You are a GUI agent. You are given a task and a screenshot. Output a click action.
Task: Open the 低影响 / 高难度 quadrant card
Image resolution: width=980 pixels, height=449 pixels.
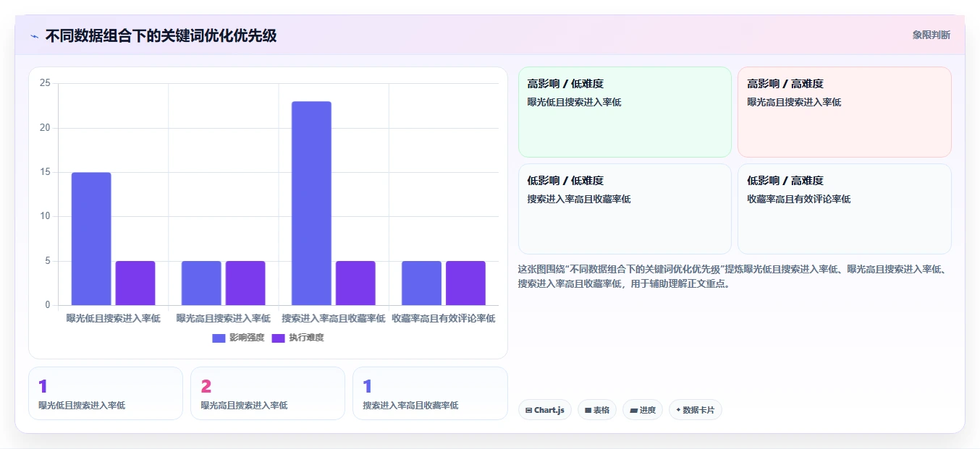844,209
